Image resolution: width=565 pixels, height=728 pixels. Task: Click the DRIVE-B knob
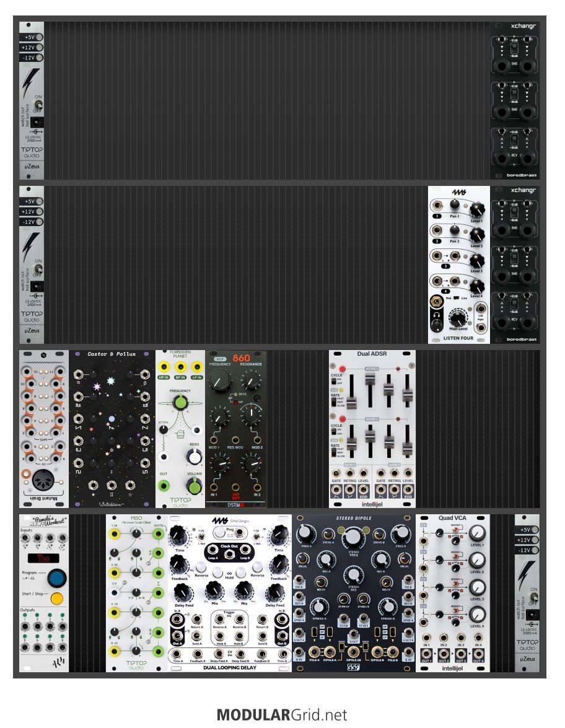pos(379,535)
